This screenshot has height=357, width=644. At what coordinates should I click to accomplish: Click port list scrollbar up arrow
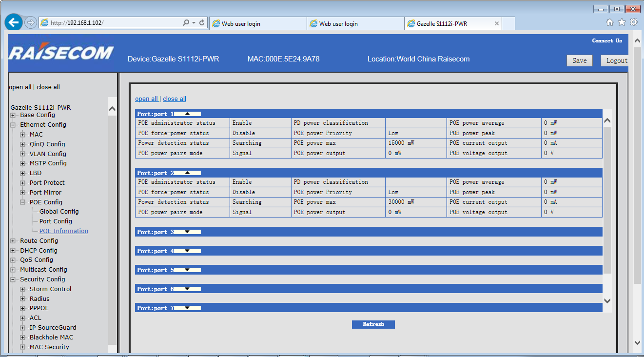coord(607,120)
